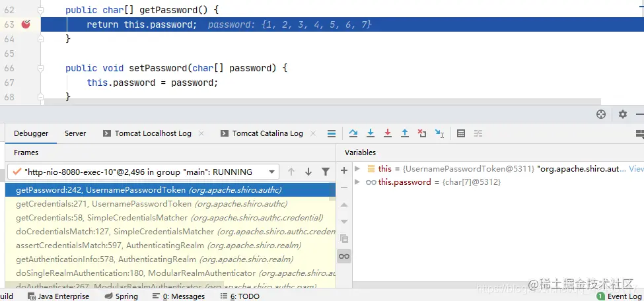Expand the 'this' variable node
This screenshot has height=301, width=644.
tap(357, 168)
